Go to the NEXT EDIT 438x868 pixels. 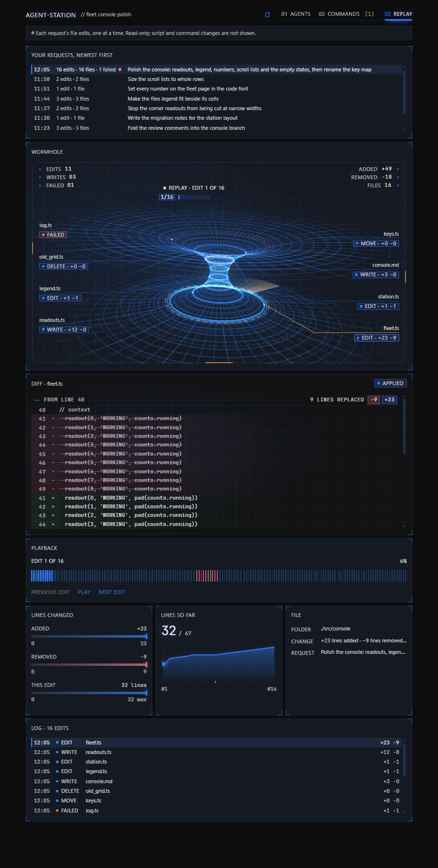(112, 592)
